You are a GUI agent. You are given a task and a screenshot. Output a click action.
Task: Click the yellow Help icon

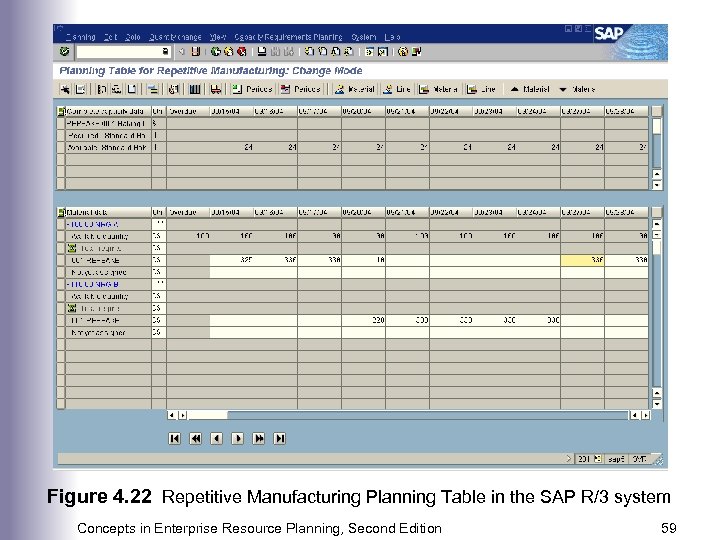[x=403, y=51]
